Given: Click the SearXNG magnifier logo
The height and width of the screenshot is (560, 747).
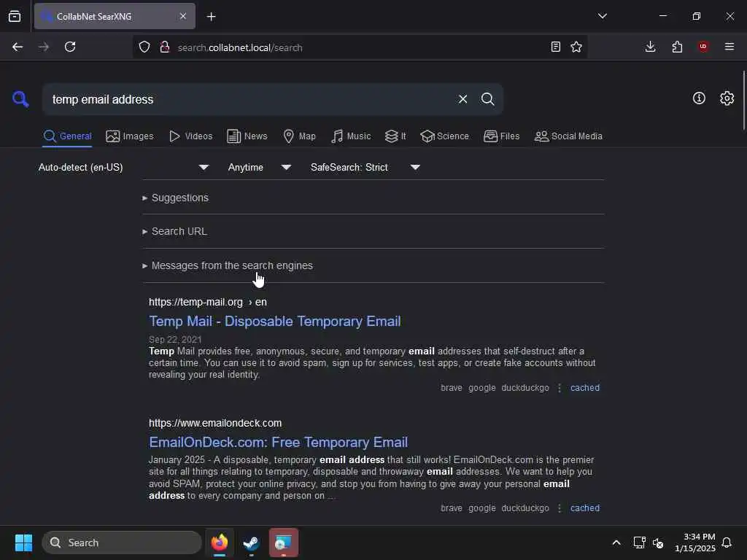Looking at the screenshot, I should click(x=20, y=99).
